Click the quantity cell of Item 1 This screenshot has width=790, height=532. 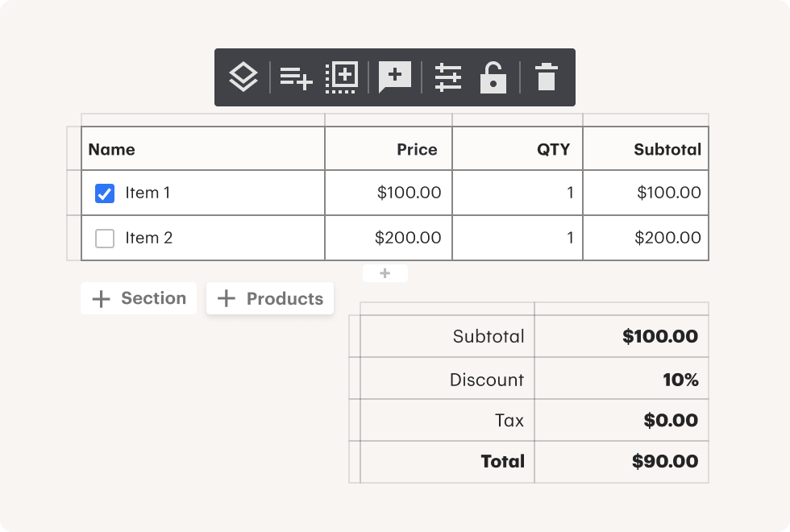click(518, 193)
